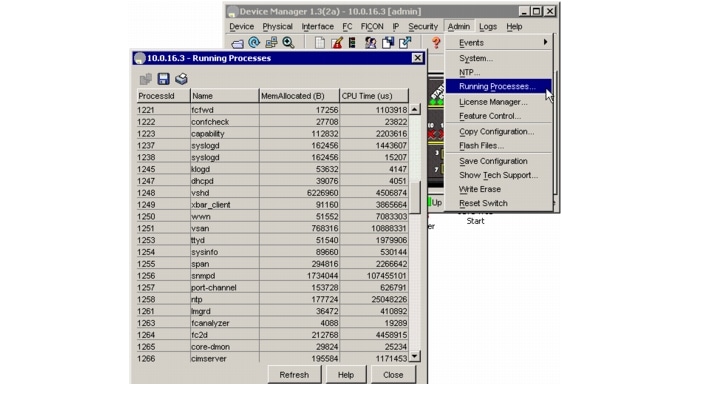Choose Show Tech Support menu entry
Viewport: 701px width, 396px height.
(x=498, y=175)
